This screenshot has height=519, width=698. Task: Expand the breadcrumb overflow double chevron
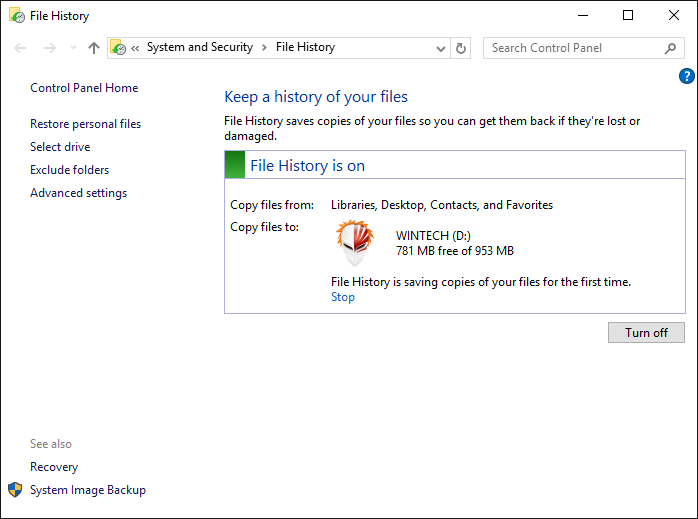coord(135,48)
